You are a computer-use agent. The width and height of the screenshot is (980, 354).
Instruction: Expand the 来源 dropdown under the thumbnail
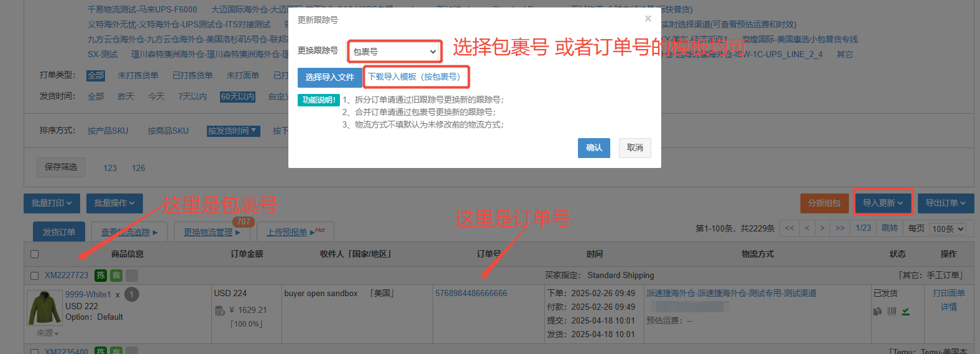(47, 333)
